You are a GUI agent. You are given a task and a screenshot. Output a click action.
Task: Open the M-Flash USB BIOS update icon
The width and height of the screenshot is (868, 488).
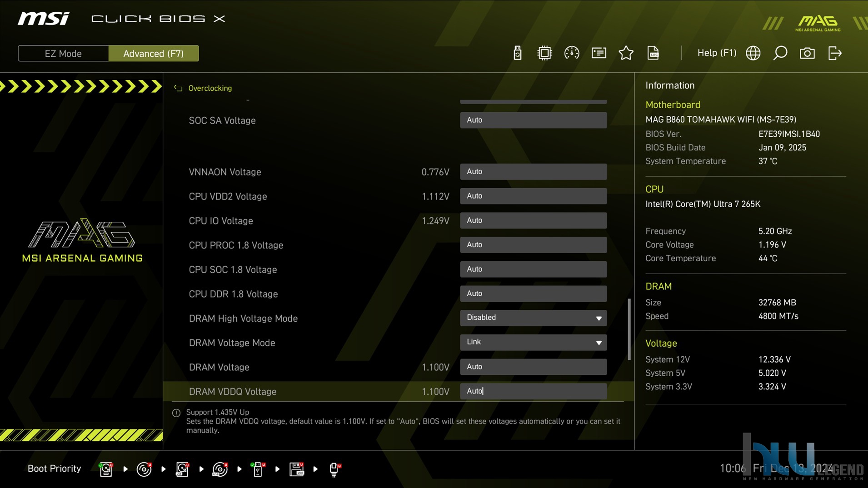point(517,53)
